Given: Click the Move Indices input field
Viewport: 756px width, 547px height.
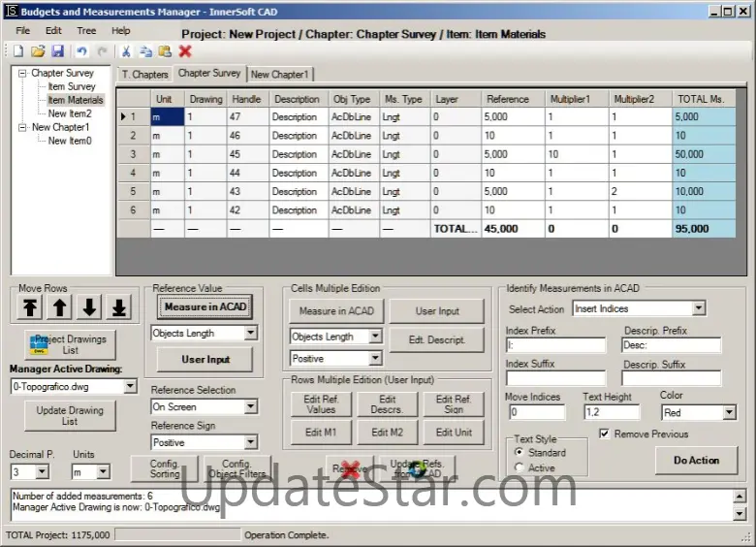Looking at the screenshot, I should coord(537,412).
